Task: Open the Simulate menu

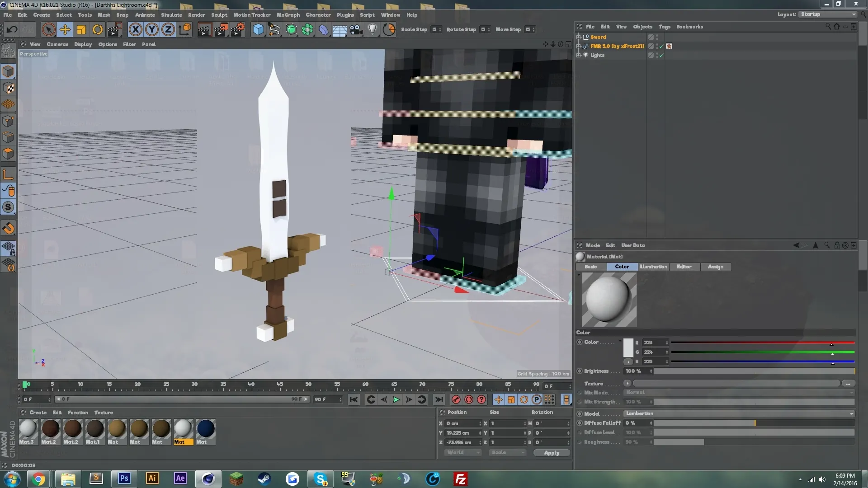Action: tap(171, 15)
